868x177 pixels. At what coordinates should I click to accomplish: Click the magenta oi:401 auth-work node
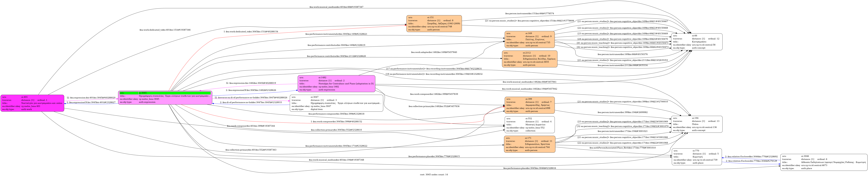[32, 103]
